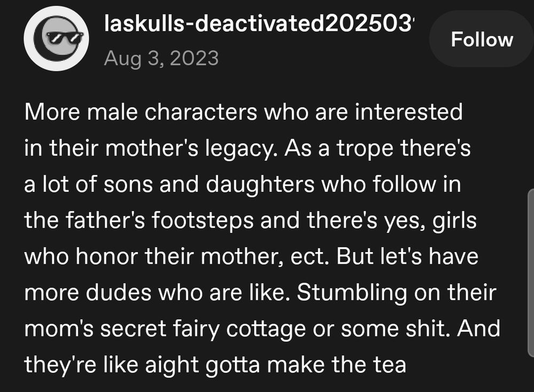534x392 pixels.
Task: Click the line starting 'More male characters'
Action: click(x=244, y=112)
